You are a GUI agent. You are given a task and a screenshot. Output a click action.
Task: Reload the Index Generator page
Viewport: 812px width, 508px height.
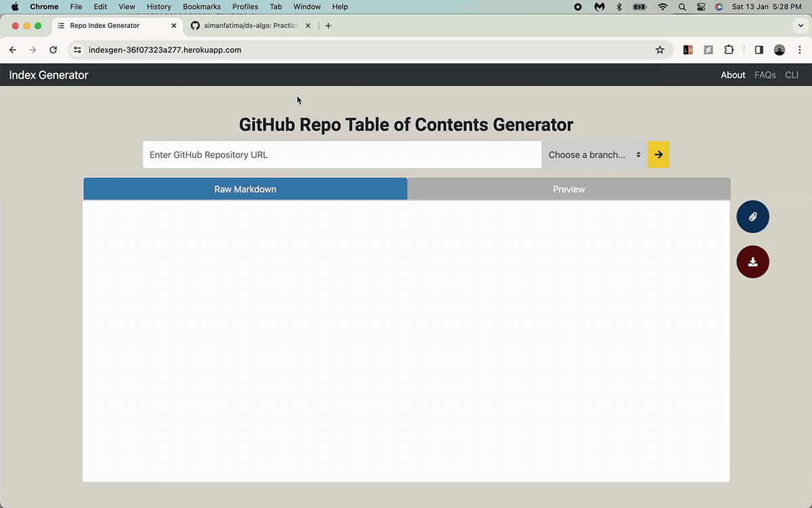[53, 49]
